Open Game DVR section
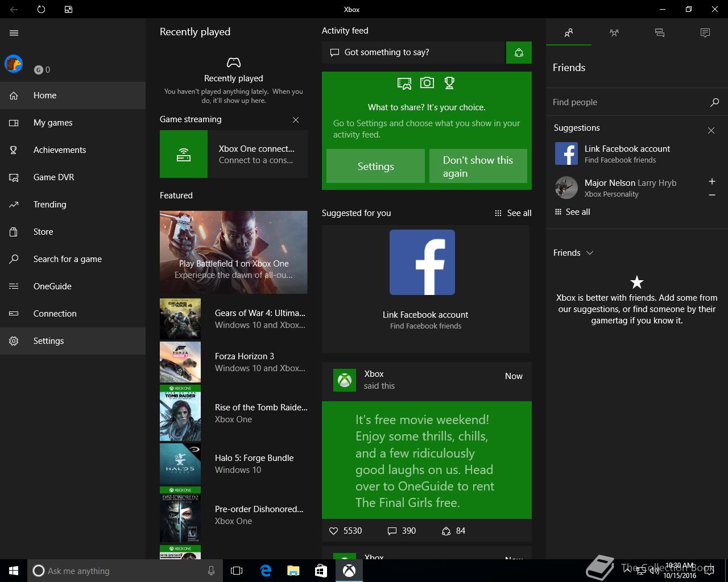This screenshot has width=728, height=582. (73, 177)
